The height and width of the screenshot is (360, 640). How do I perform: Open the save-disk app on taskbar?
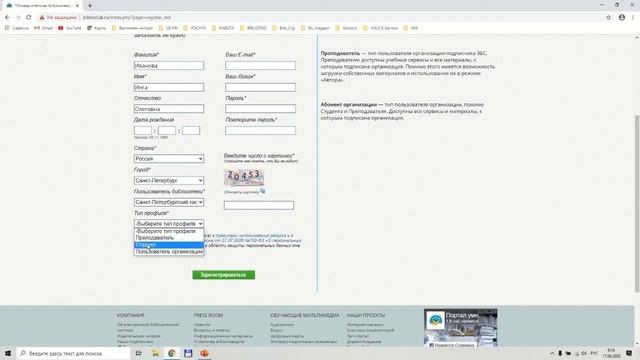(x=188, y=353)
